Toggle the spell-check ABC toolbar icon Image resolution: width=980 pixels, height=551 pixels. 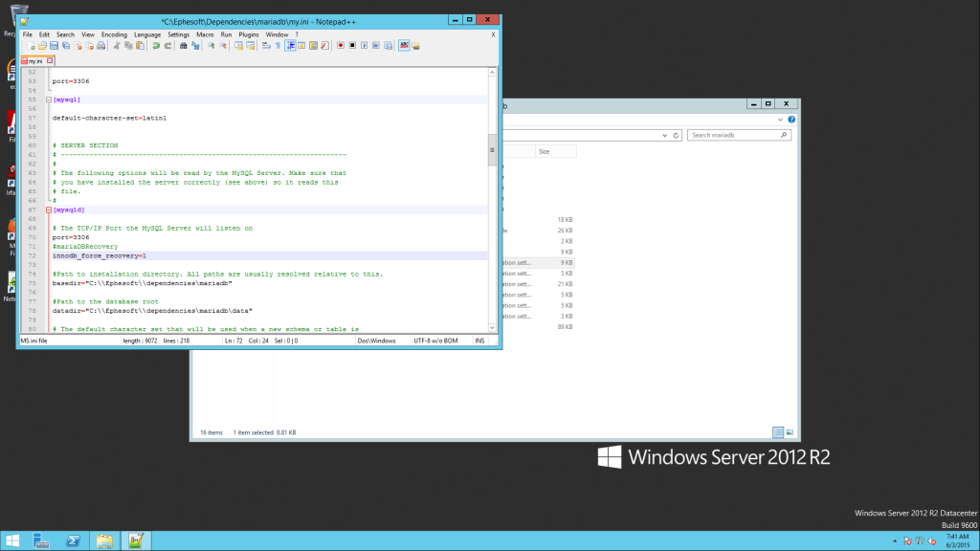point(404,46)
